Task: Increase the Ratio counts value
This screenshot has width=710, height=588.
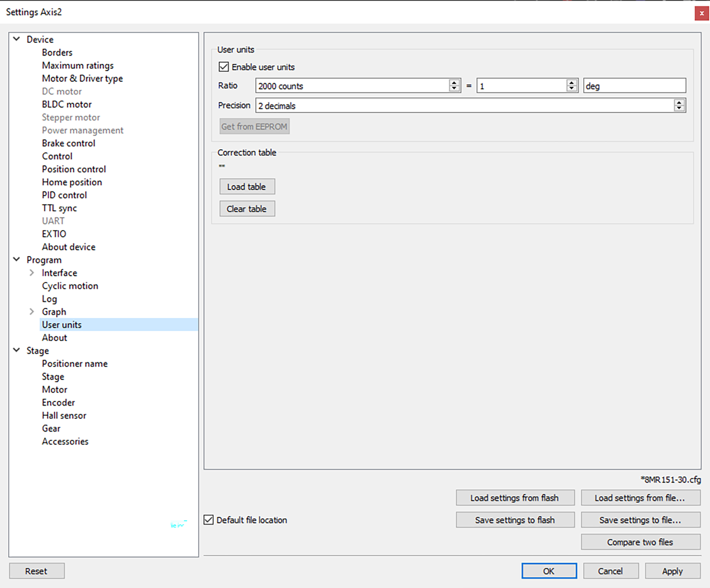Action: click(454, 83)
